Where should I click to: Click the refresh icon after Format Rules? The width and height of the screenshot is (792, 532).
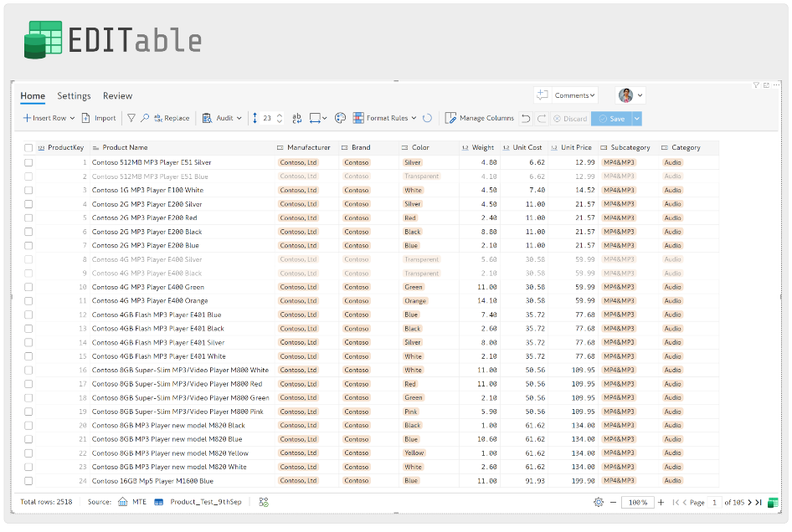425,118
